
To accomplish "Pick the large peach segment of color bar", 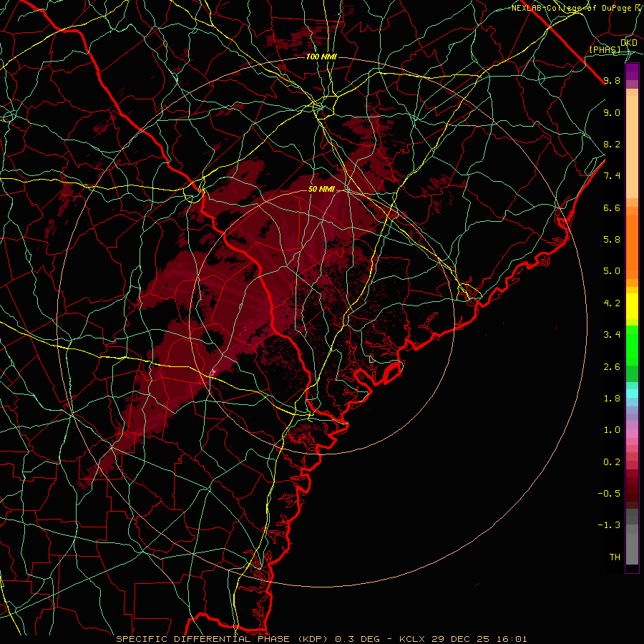I will tap(632, 147).
